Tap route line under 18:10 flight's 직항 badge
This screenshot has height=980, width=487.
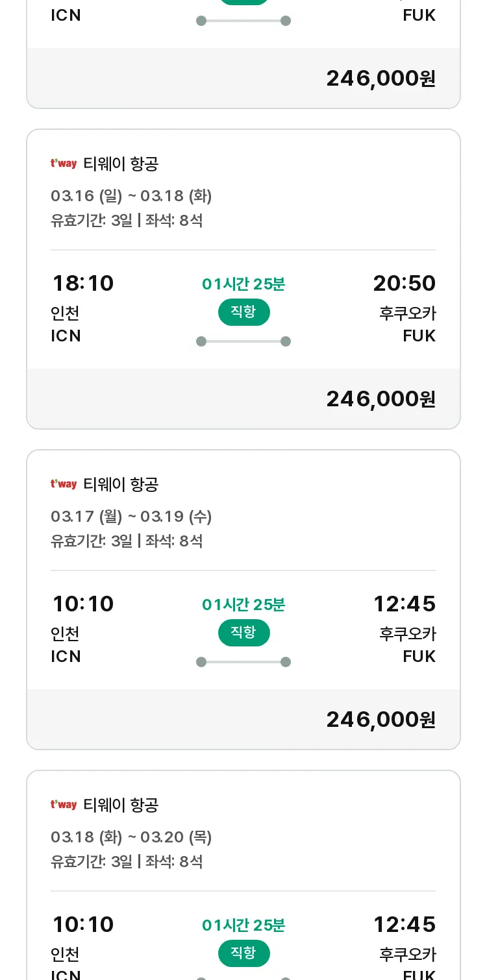point(243,341)
